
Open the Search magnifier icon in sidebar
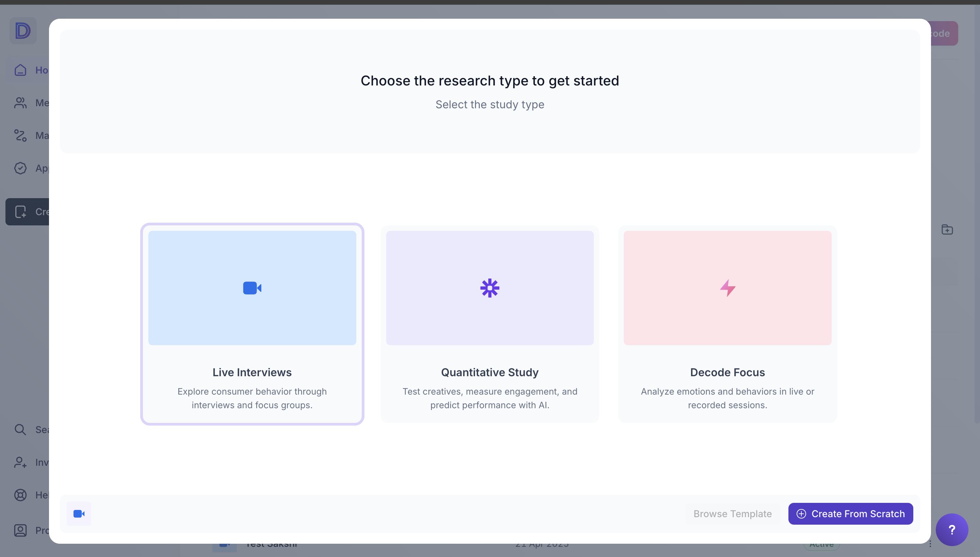[20, 429]
